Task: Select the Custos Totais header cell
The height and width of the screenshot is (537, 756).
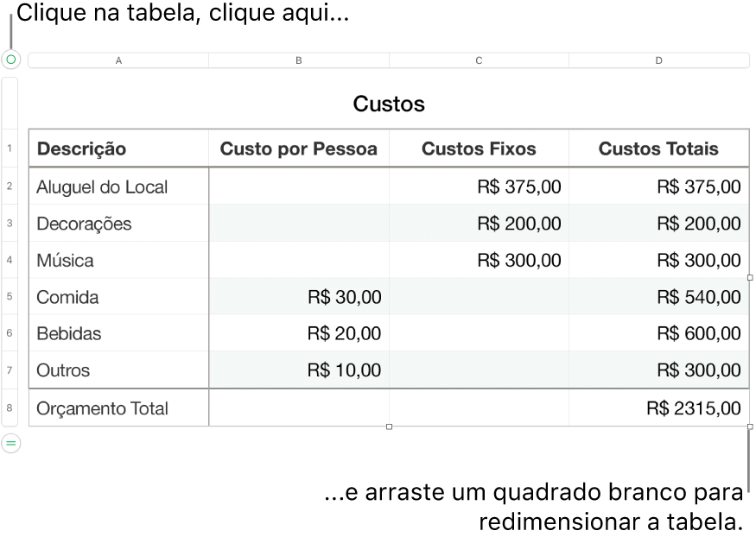Action: [x=658, y=148]
